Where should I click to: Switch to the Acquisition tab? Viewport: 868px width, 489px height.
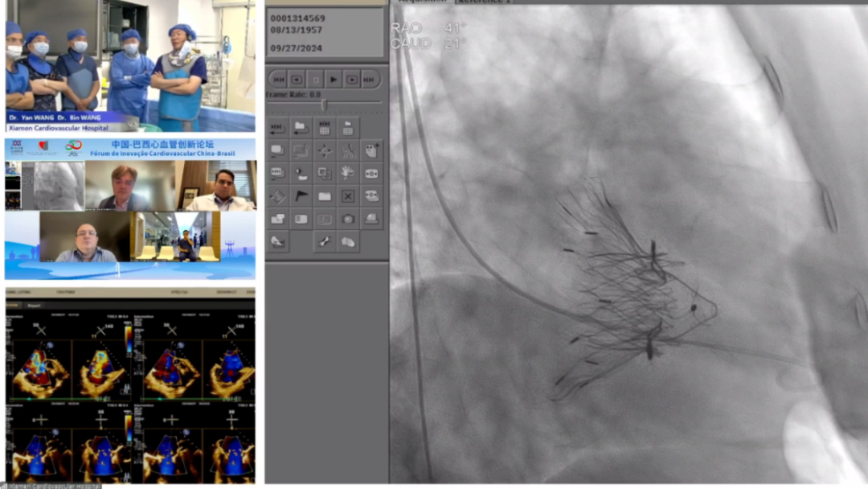tap(421, 2)
